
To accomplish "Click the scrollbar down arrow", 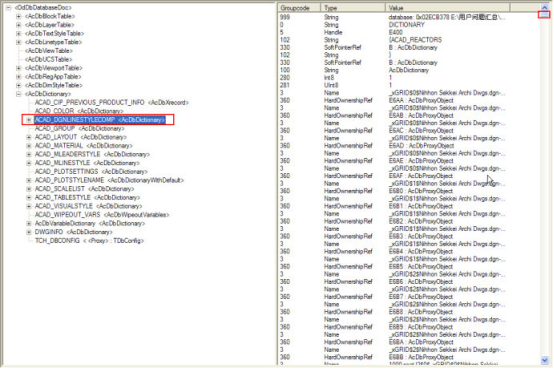I will click(x=544, y=360).
